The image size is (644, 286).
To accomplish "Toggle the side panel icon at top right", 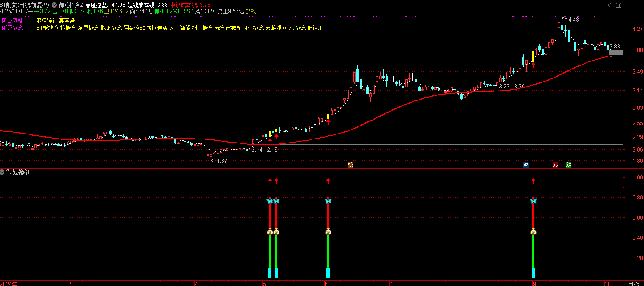I will click(x=619, y=5).
